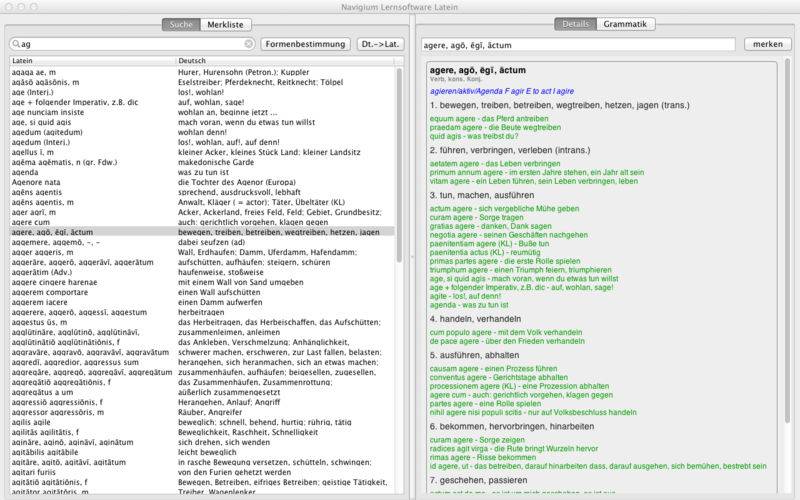Click example 'causam agere - einen Prozess führen'
This screenshot has width=800, height=500.
point(493,368)
